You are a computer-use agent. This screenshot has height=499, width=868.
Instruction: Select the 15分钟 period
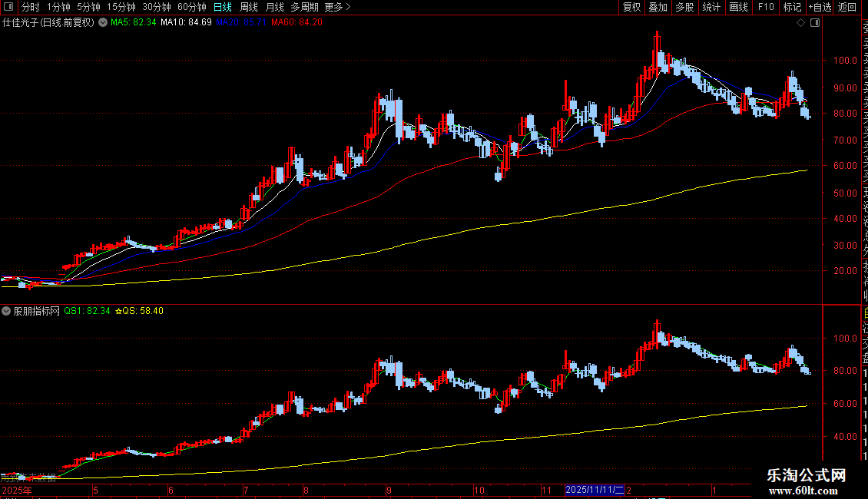click(x=121, y=7)
